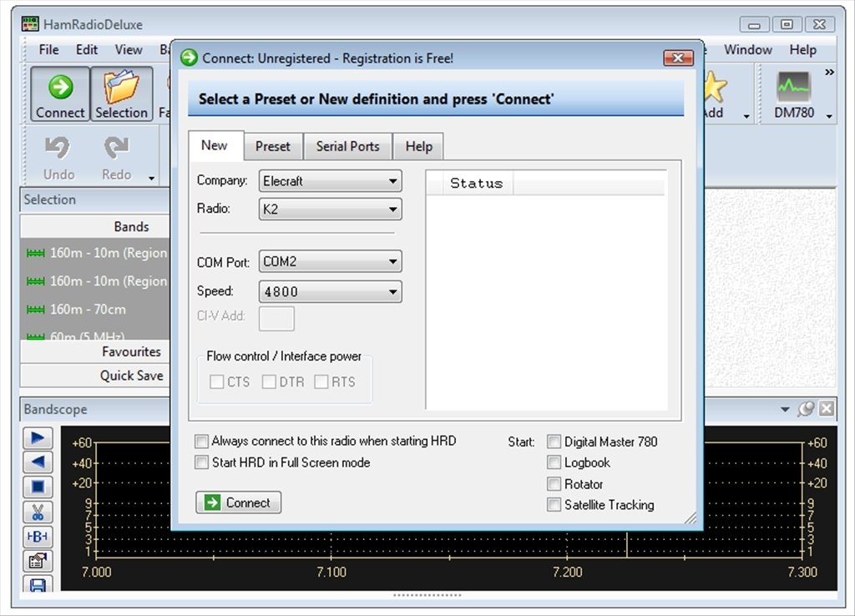Click the 7.100 frequency label on bandscope
The height and width of the screenshot is (616, 855).
[331, 572]
